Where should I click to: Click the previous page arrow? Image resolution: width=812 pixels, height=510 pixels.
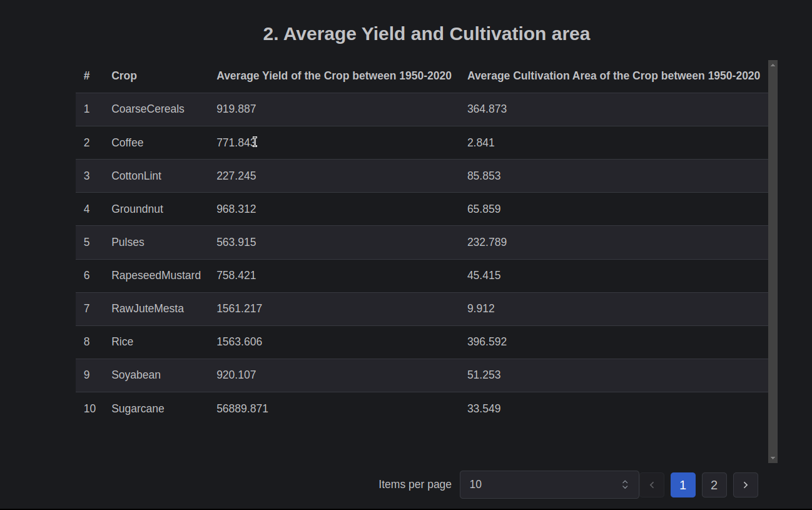point(652,485)
